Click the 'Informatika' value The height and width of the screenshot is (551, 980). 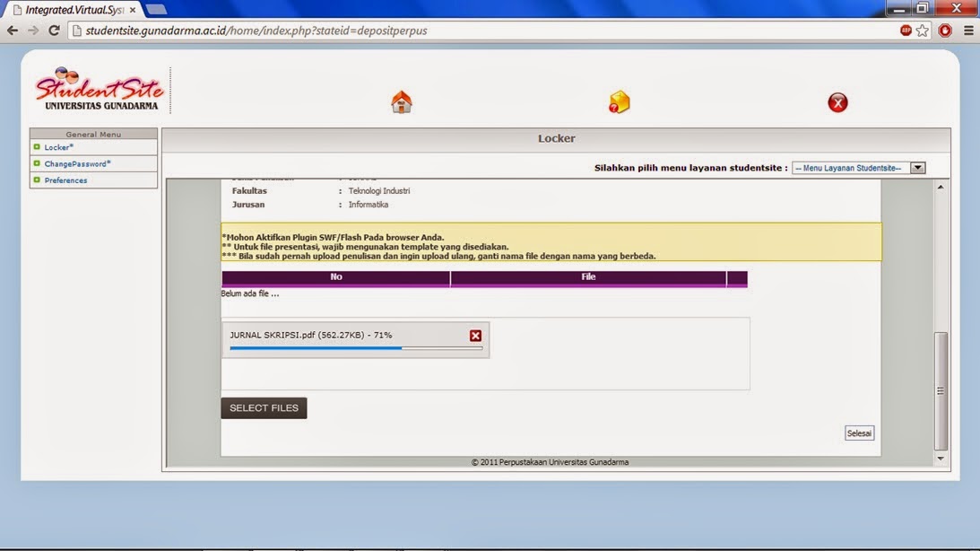369,205
